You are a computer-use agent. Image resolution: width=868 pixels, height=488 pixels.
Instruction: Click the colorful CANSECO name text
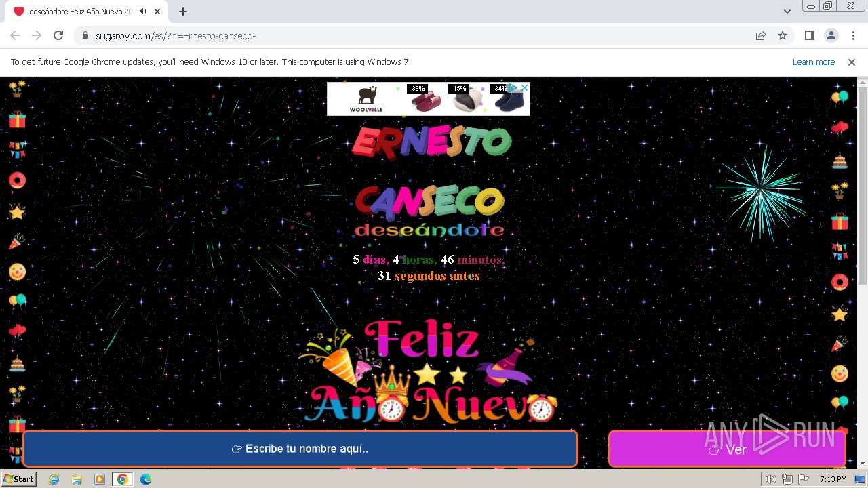coord(429,203)
